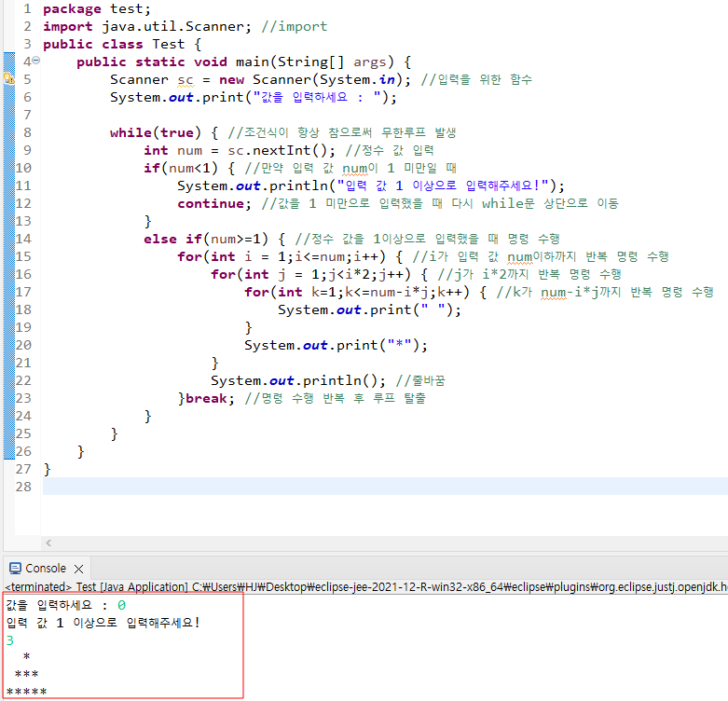
Task: Click line number 7 in the gutter
Action: (x=27, y=115)
